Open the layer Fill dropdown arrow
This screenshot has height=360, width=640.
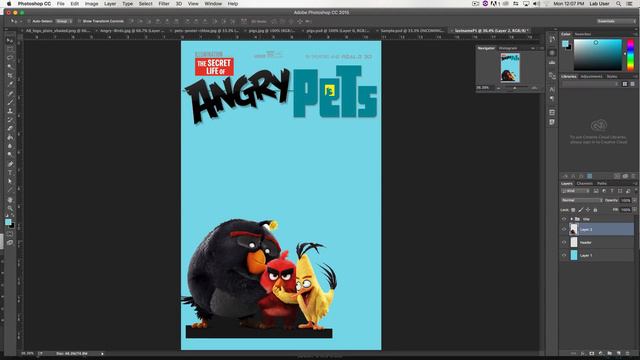[634, 210]
